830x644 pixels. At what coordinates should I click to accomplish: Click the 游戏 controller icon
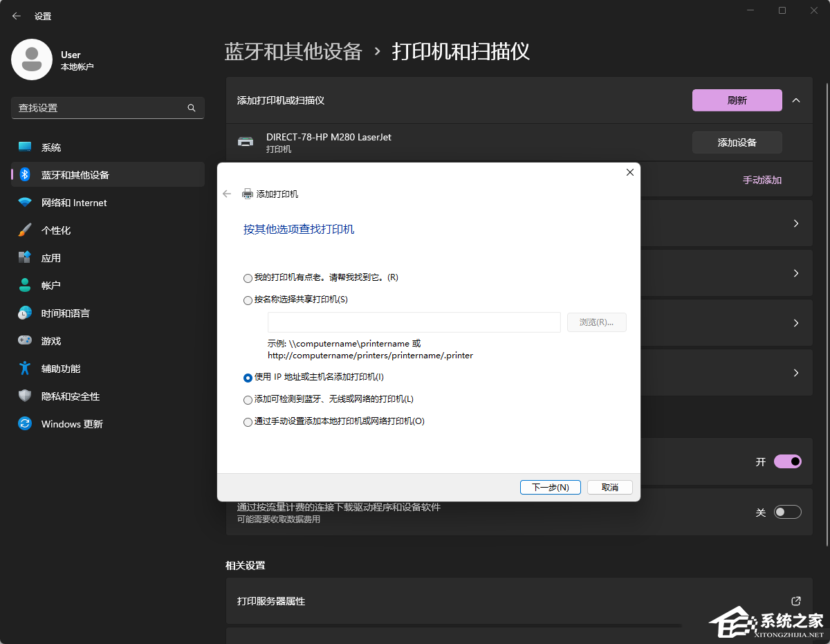tap(25, 341)
